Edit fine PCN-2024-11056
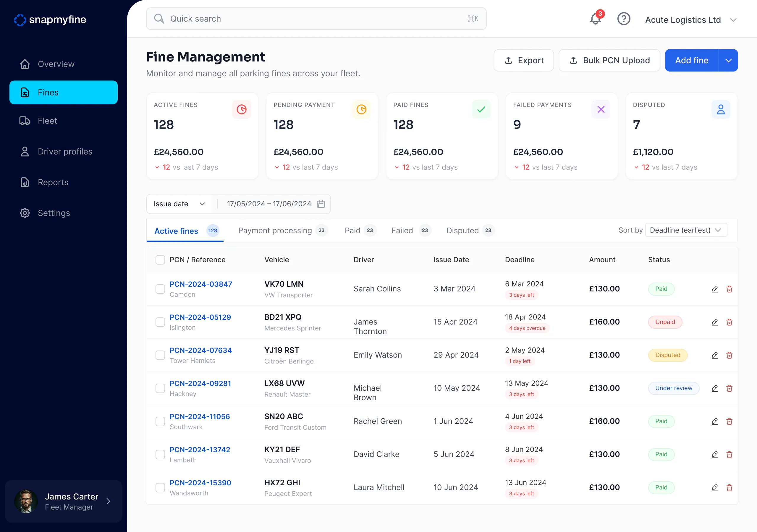 click(715, 421)
